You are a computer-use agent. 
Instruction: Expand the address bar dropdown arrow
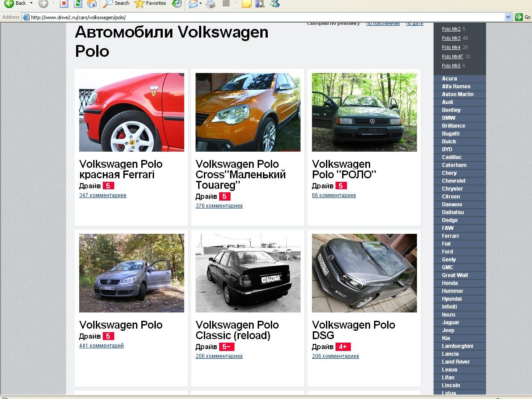(508, 17)
